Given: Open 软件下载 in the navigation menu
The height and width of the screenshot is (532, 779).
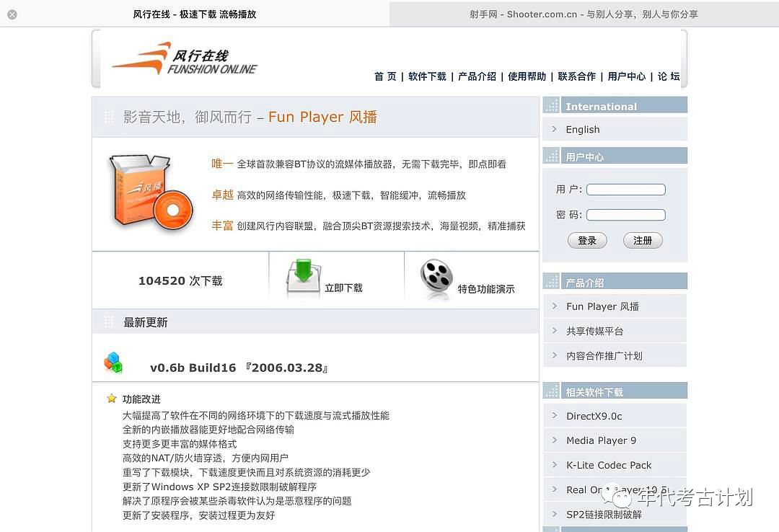Looking at the screenshot, I should [x=427, y=76].
